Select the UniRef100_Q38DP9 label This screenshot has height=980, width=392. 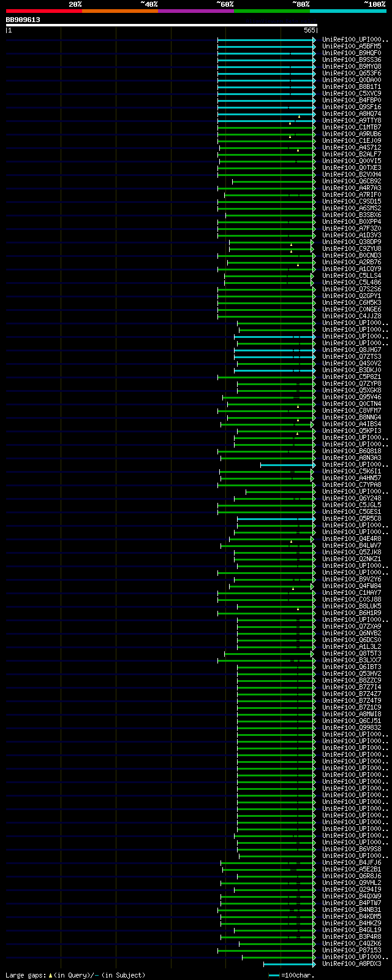[x=352, y=242]
